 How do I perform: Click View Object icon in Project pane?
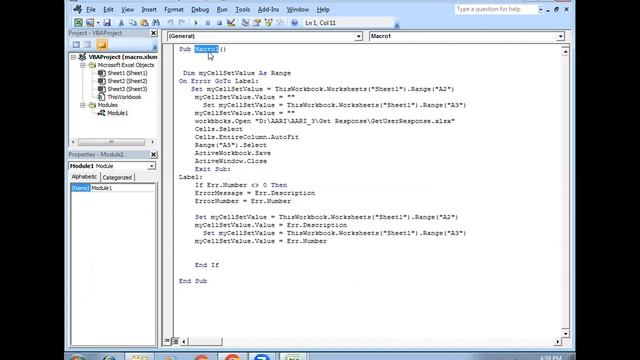tap(88, 44)
